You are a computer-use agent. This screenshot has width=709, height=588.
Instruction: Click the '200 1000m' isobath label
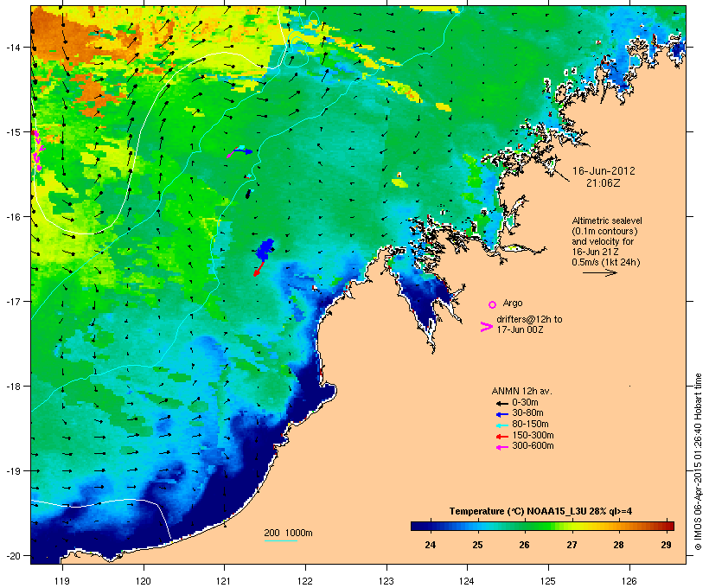coord(288,533)
